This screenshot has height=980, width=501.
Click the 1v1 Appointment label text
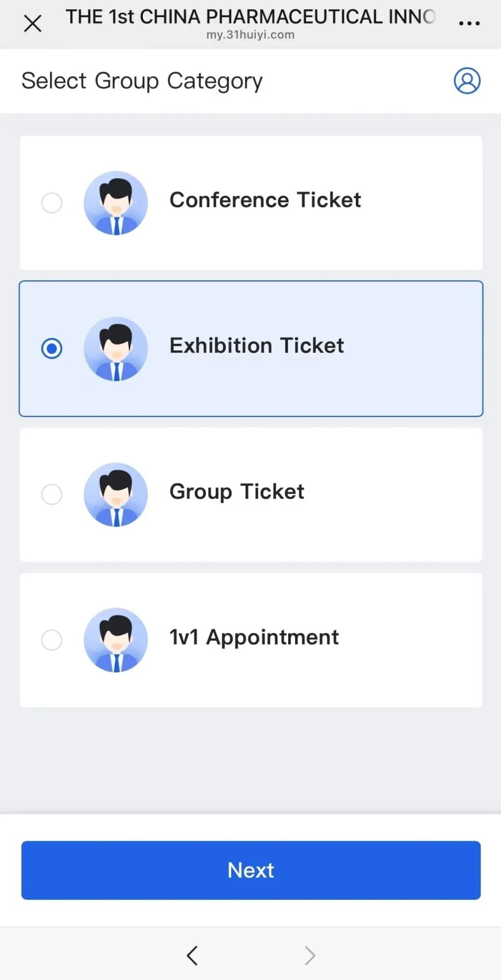(254, 637)
